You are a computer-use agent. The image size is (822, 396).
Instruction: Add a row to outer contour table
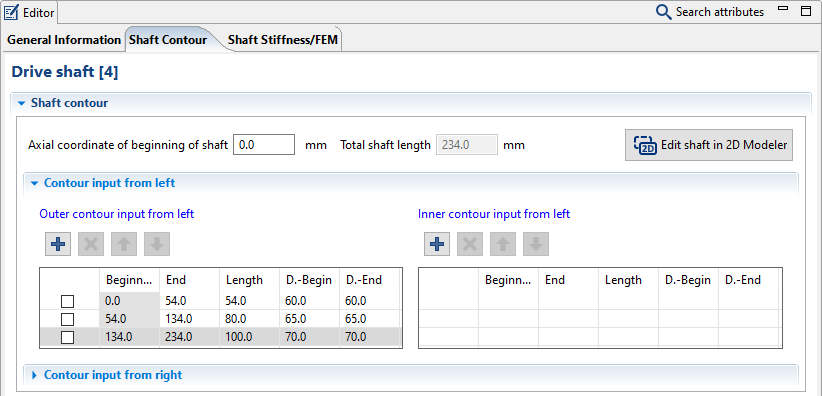click(58, 244)
